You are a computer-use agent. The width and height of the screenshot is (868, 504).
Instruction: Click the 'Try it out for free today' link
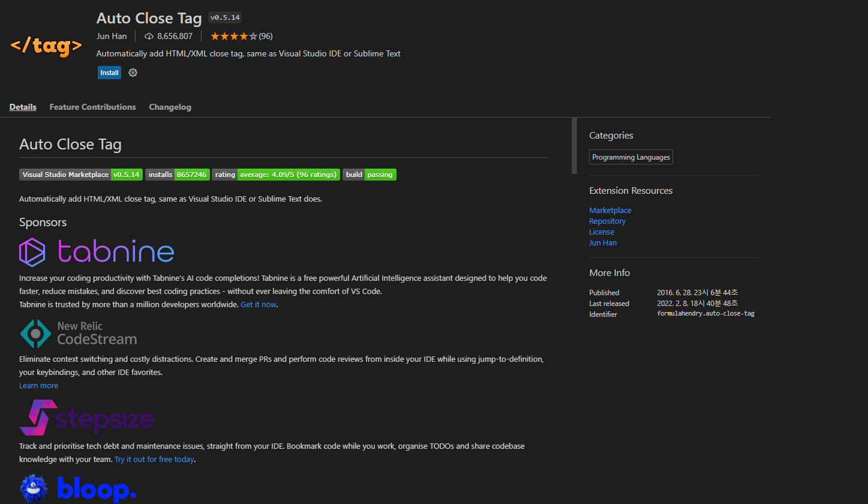[155, 459]
